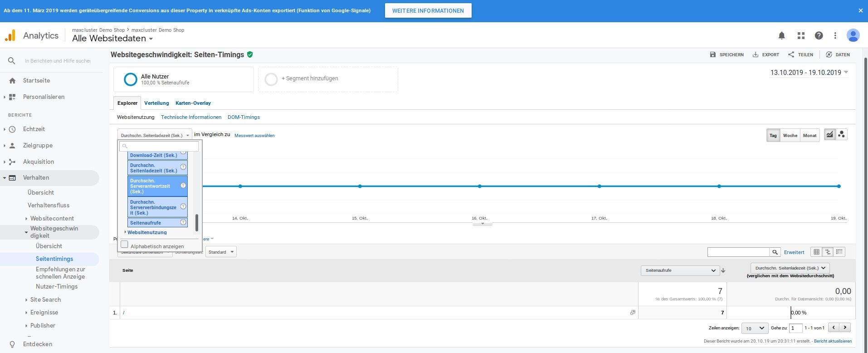Click Speichern to save report
Screen dimensions: 868x353
pos(727,54)
